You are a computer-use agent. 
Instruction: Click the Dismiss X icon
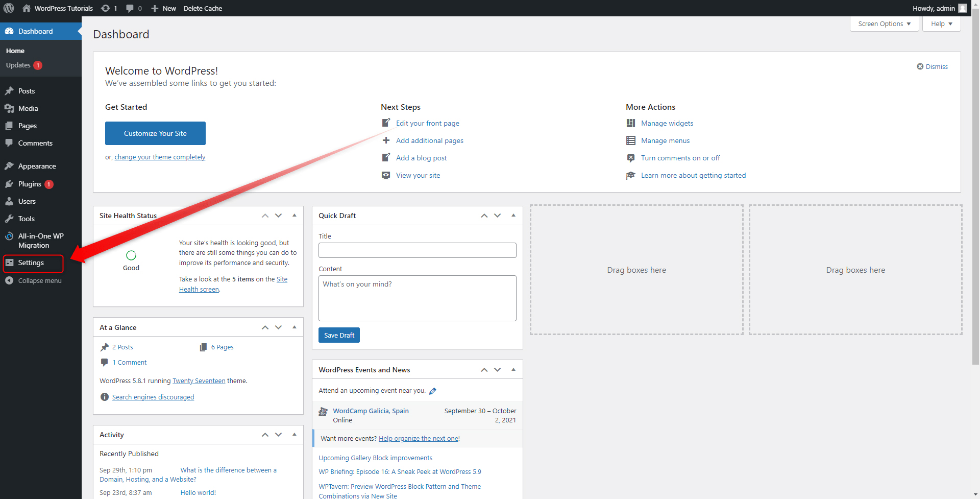coord(920,66)
